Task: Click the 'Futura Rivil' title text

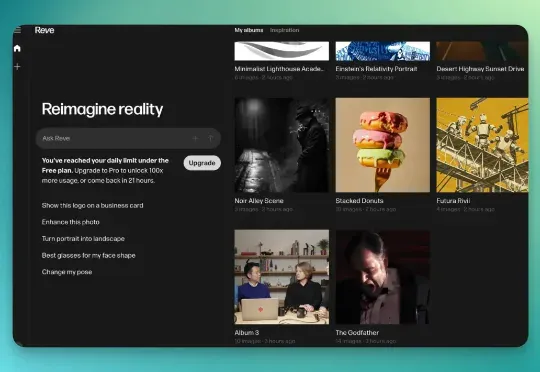Action: (453, 201)
